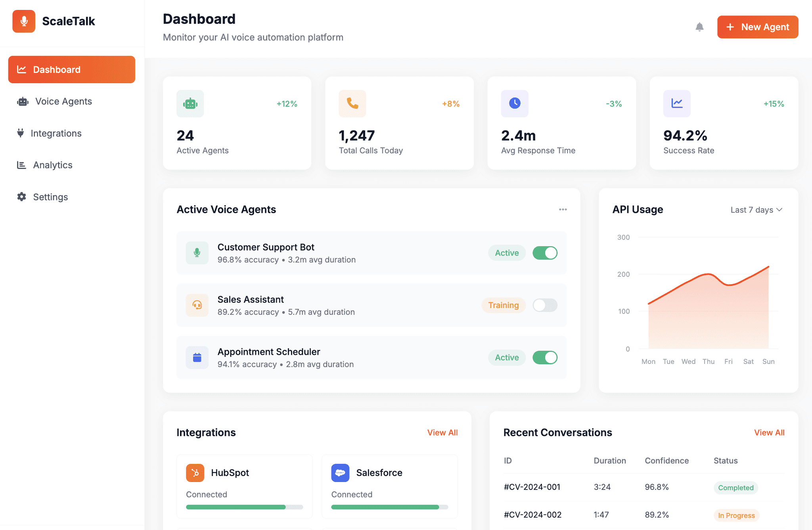
Task: Click the Total Calls phone icon
Action: [352, 103]
